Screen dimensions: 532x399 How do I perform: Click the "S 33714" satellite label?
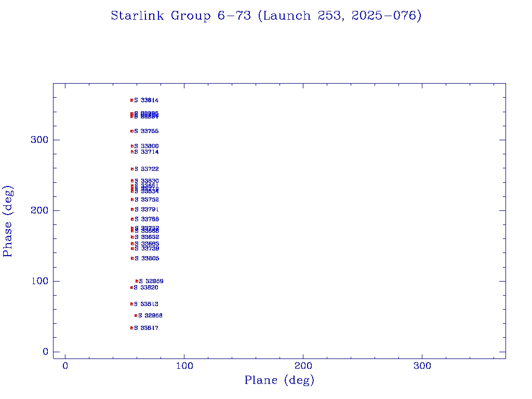point(146,152)
